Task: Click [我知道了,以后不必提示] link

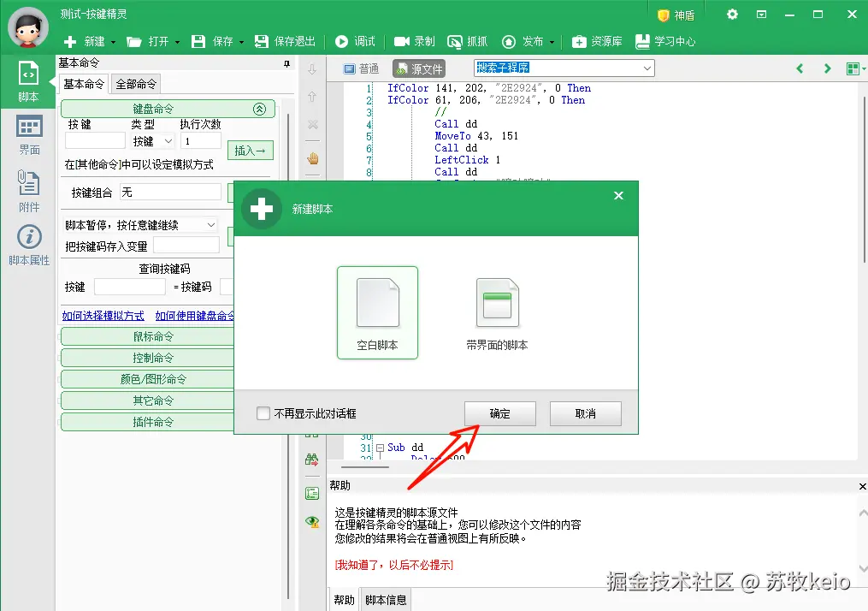Action: click(394, 565)
